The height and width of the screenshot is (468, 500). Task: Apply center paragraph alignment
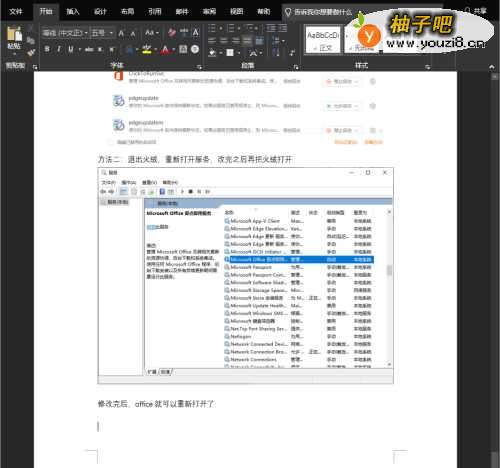224,41
